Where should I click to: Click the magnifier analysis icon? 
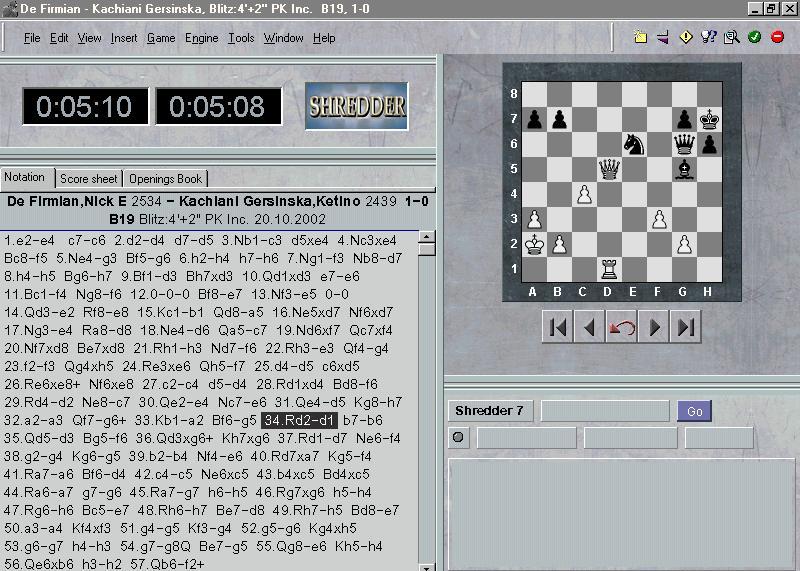(731, 38)
